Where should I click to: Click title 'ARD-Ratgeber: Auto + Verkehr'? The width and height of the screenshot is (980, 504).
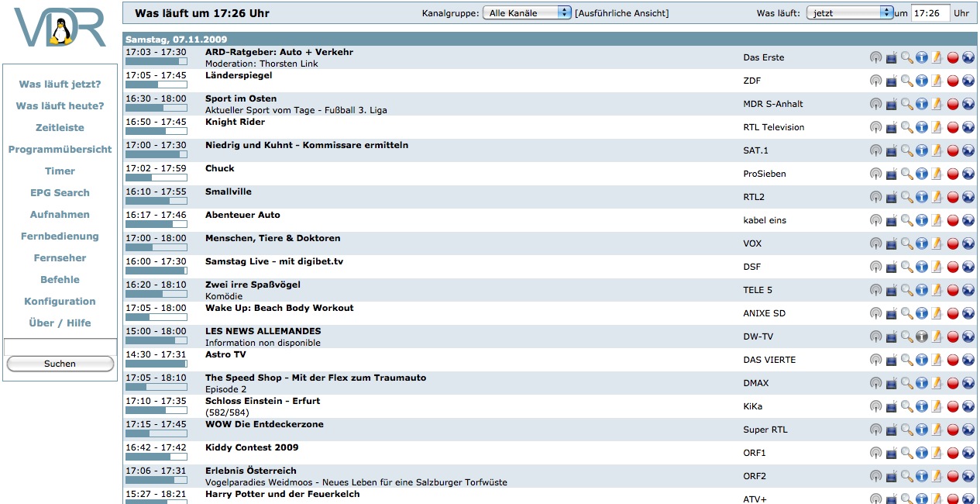pyautogui.click(x=279, y=52)
